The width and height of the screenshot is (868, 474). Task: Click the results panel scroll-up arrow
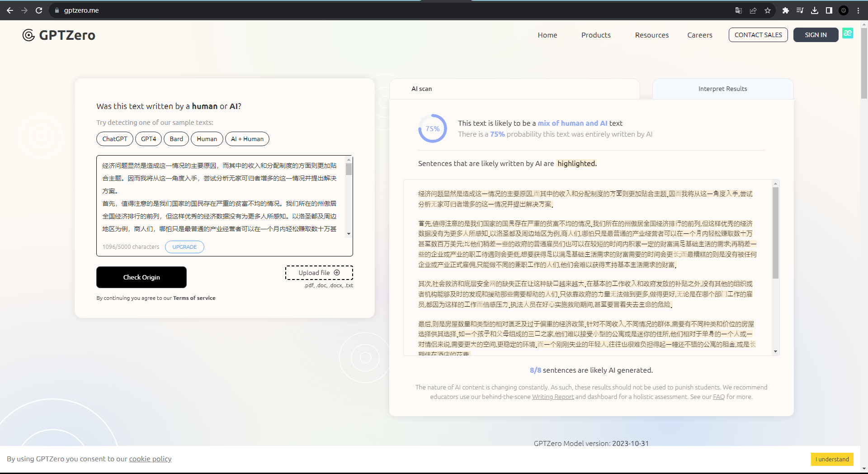point(775,184)
